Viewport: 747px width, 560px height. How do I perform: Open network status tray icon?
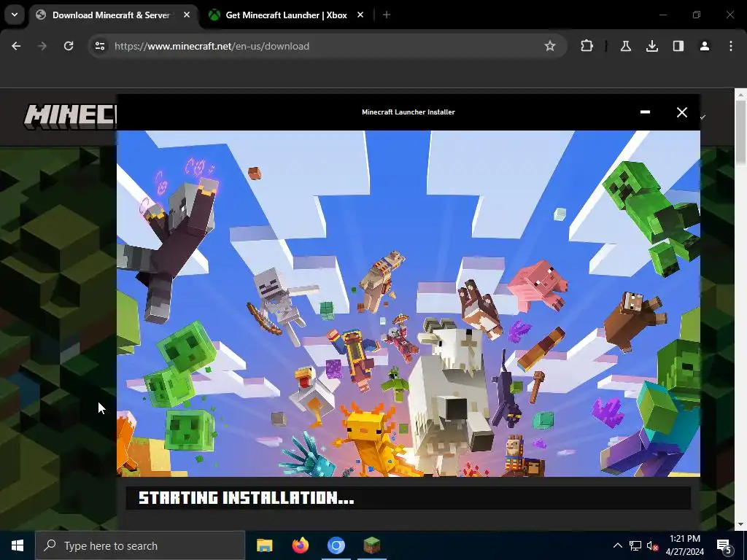coord(635,545)
